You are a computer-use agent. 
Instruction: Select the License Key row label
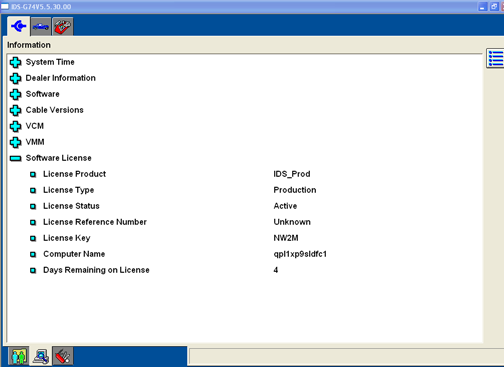tap(67, 238)
